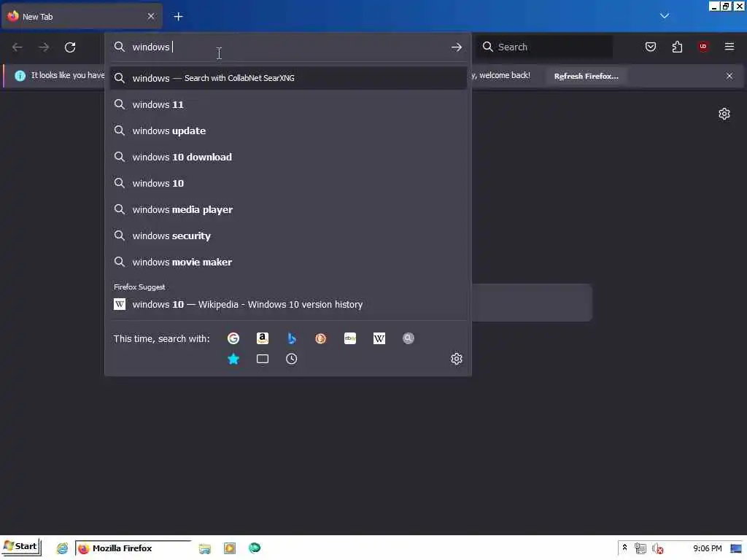The image size is (747, 560).
Task: Open search settings gear in dropdown
Action: [x=457, y=359]
